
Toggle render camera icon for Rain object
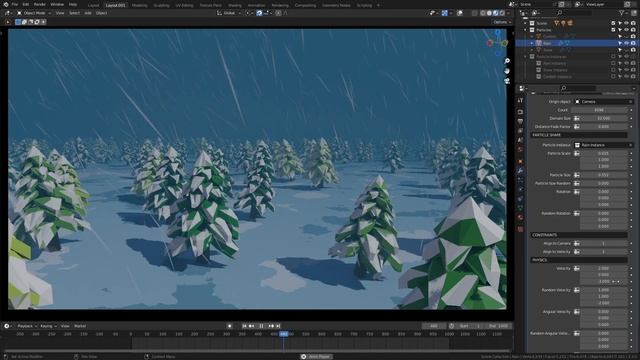tap(633, 43)
